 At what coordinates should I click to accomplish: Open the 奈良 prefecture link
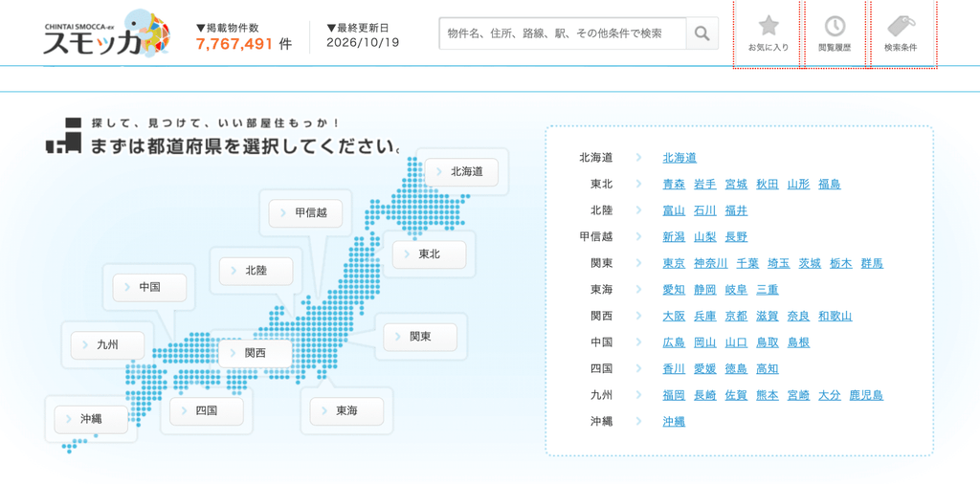(799, 316)
